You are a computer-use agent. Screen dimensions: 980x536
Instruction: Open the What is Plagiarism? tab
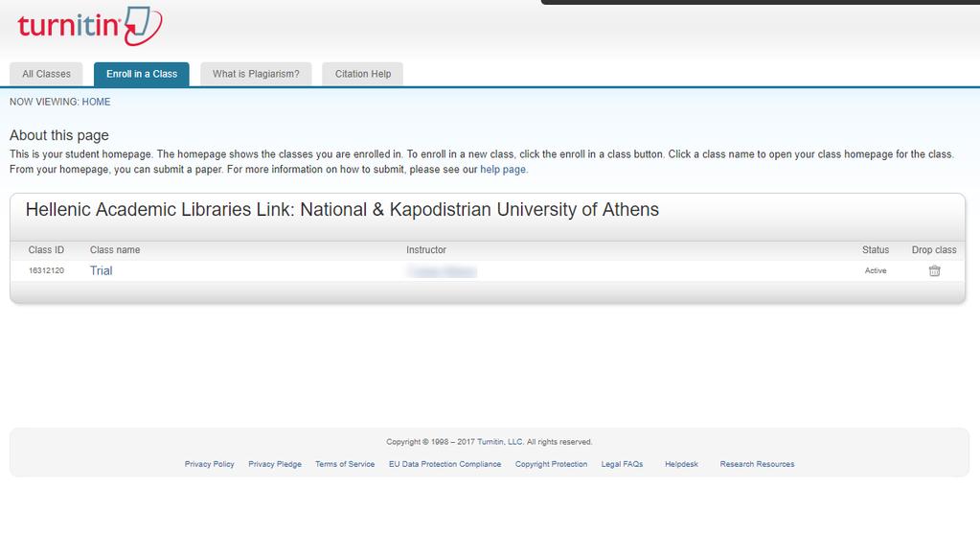pyautogui.click(x=256, y=74)
